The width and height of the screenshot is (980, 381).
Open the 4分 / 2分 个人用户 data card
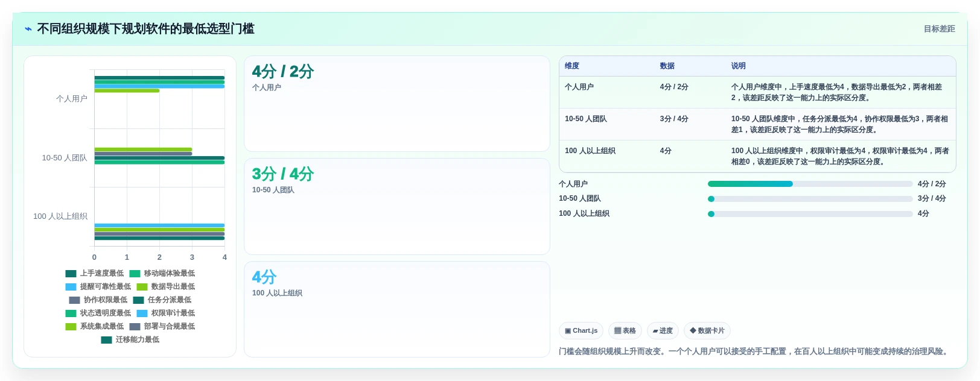tap(397, 104)
